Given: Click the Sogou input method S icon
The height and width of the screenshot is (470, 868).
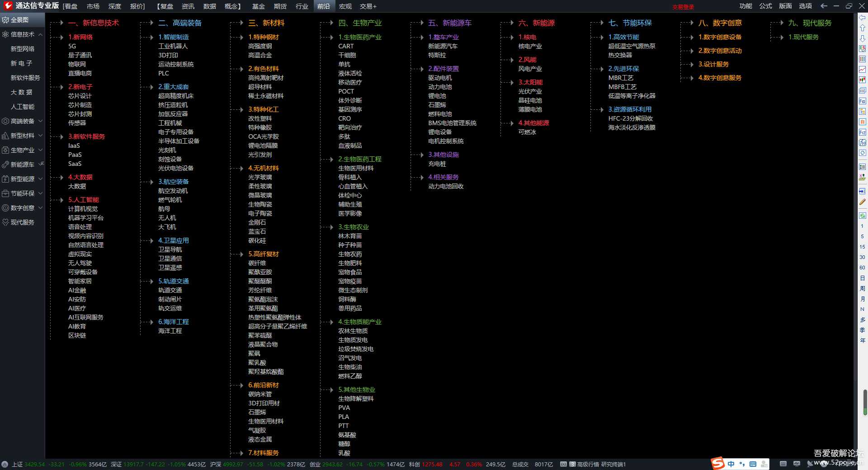Looking at the screenshot, I should pyautogui.click(x=717, y=464).
